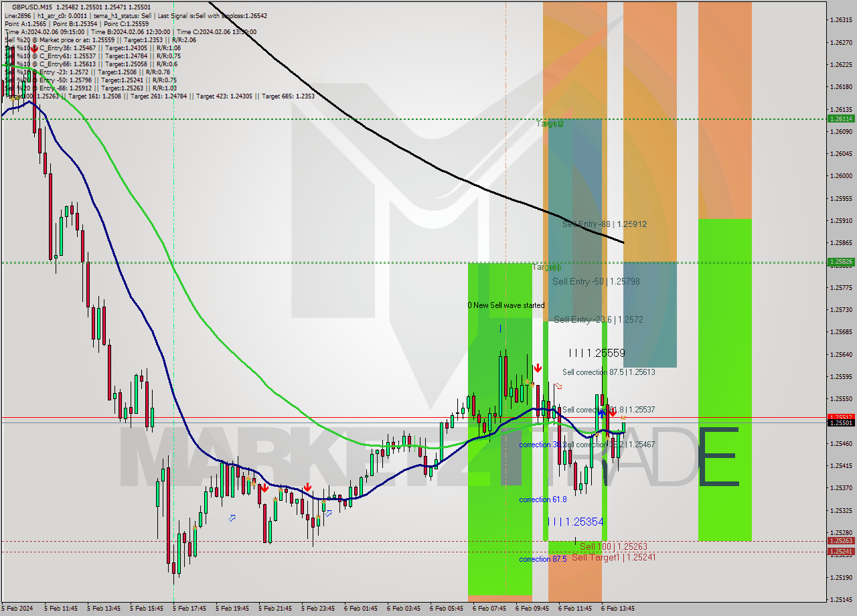
Task: Select the blue 'correction 87.5' label
Action: [543, 559]
